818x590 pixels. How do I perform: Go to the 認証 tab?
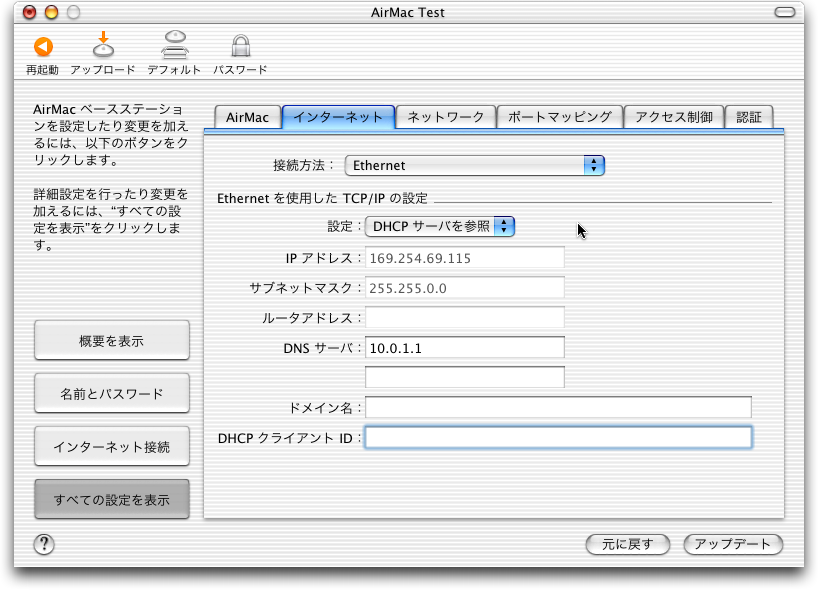(748, 117)
